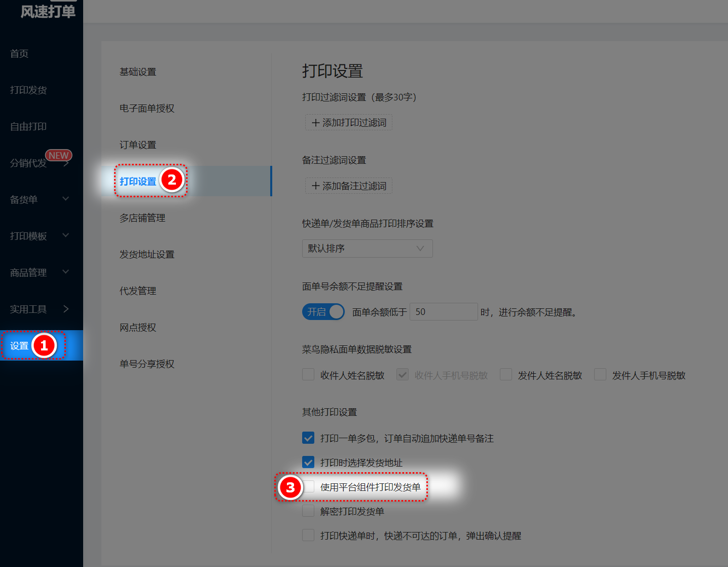Image resolution: width=728 pixels, height=567 pixels.
Task: Open the 多店铺管理 tab
Action: coord(142,218)
